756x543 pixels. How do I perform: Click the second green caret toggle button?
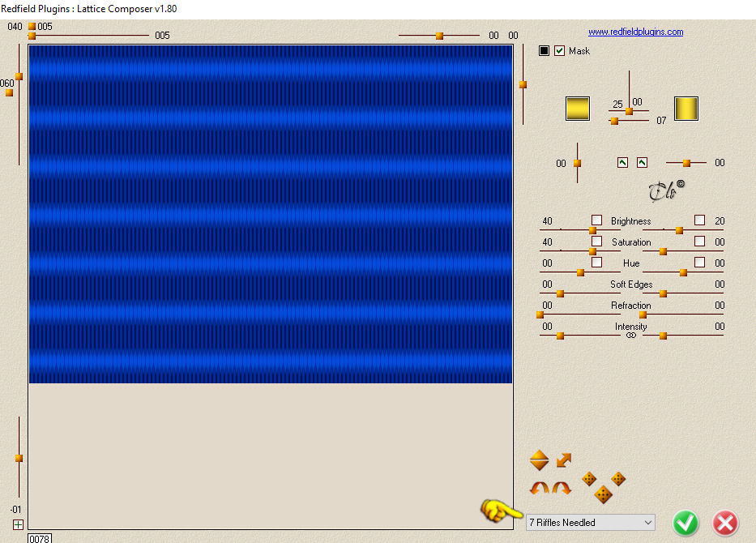[x=642, y=163]
